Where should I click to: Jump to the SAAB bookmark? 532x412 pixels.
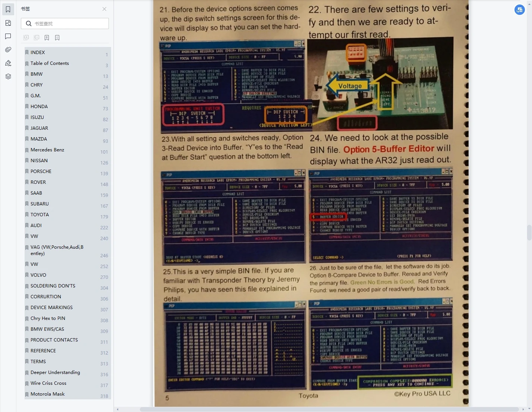[68, 193]
